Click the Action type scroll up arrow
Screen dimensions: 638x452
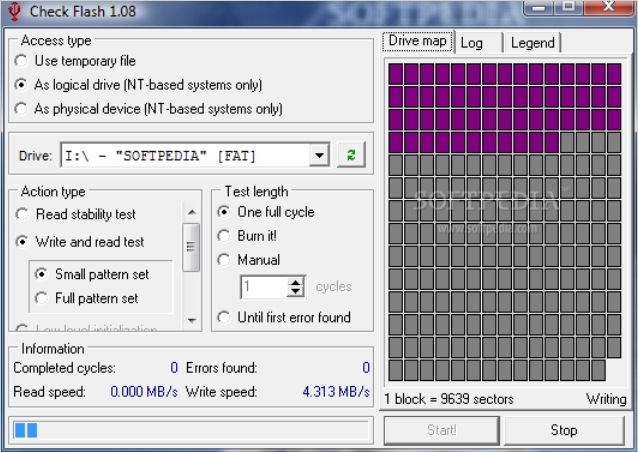[x=192, y=212]
